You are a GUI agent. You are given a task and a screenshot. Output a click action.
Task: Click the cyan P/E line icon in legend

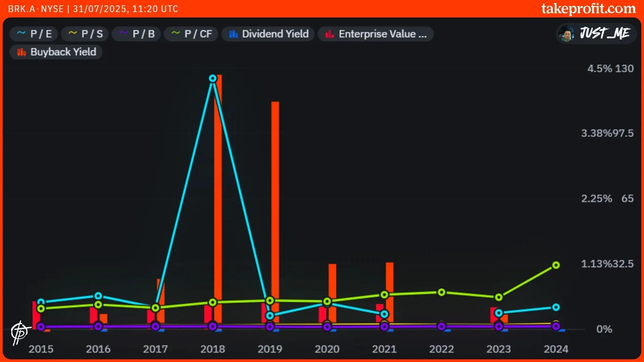pos(21,33)
